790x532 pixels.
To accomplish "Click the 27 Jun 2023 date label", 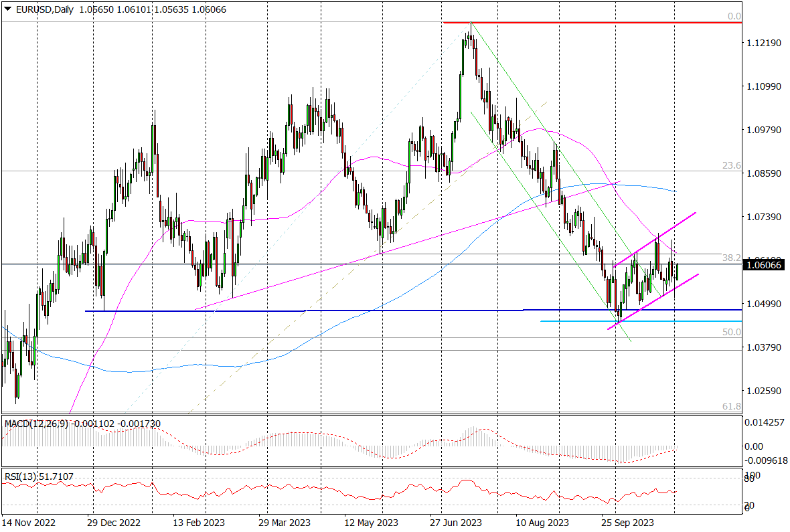I will coord(456,523).
